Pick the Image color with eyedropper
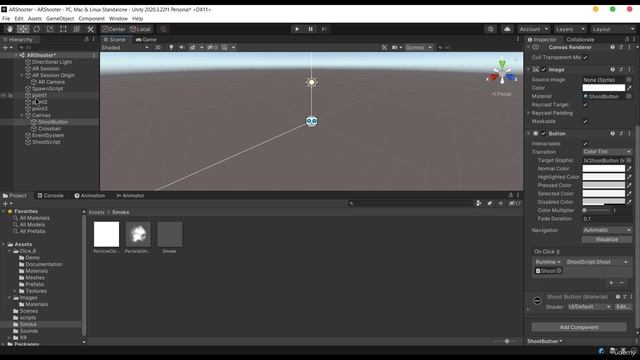The width and height of the screenshot is (640, 360). click(629, 88)
